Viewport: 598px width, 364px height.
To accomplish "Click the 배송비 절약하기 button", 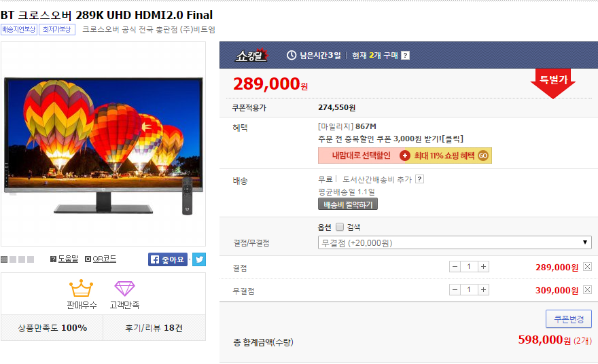I will 348,204.
